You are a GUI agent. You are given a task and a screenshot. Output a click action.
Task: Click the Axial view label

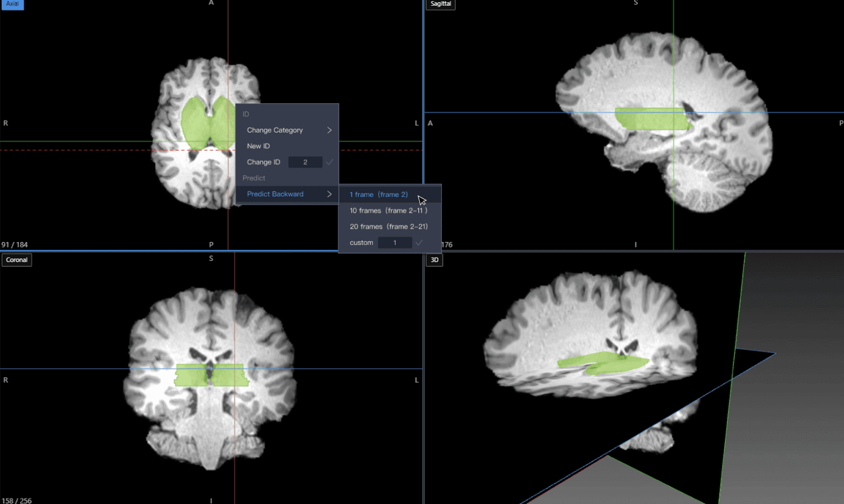(12, 4)
